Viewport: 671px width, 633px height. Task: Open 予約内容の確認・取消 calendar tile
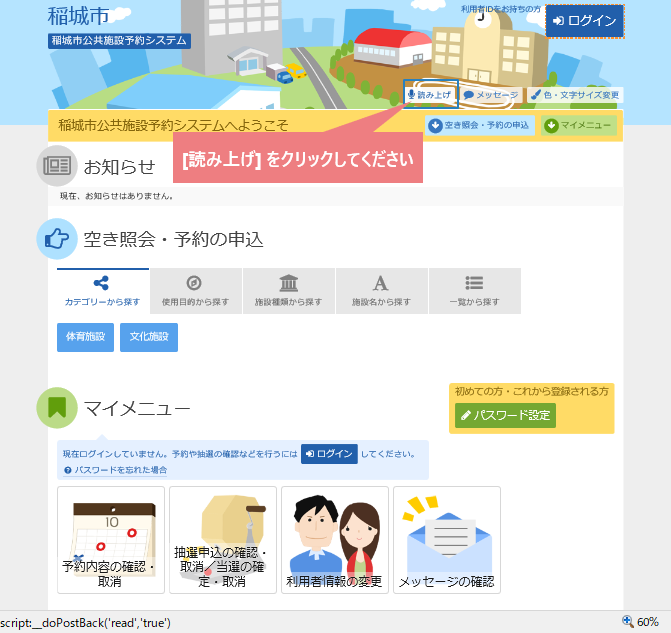tap(111, 540)
